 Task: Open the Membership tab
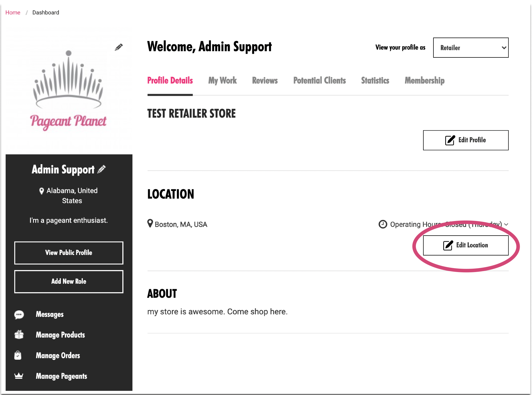click(424, 81)
